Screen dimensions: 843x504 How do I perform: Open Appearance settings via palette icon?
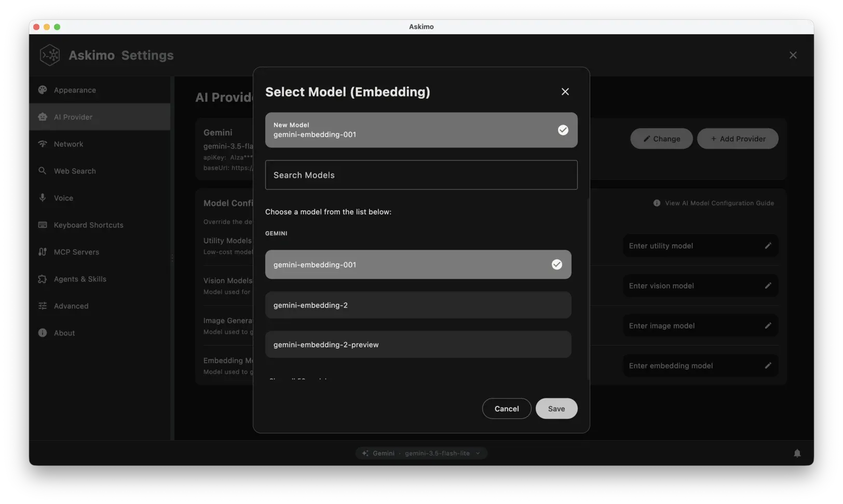[43, 90]
